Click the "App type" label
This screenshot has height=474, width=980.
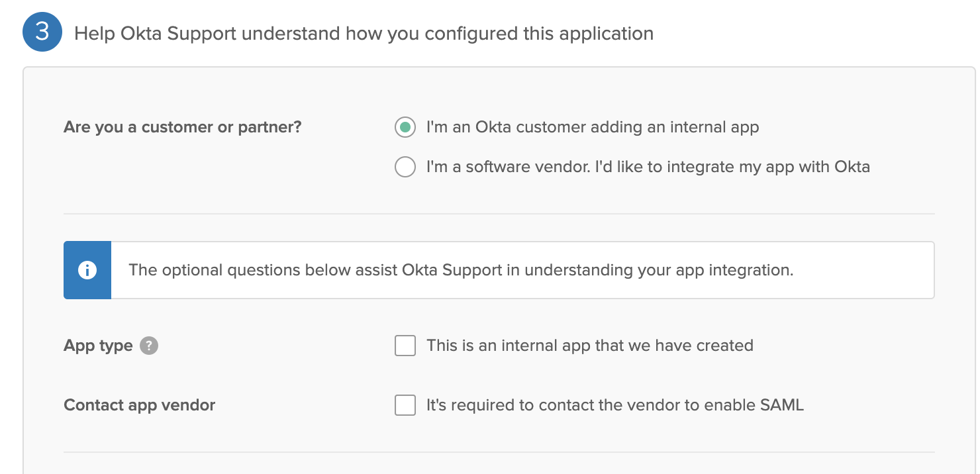[x=98, y=346]
